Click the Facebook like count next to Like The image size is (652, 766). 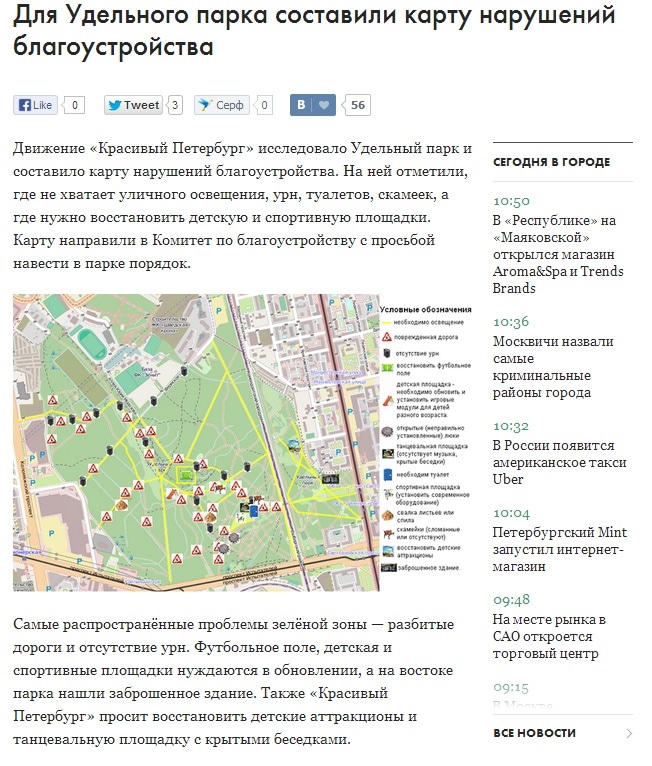pyautogui.click(x=76, y=105)
